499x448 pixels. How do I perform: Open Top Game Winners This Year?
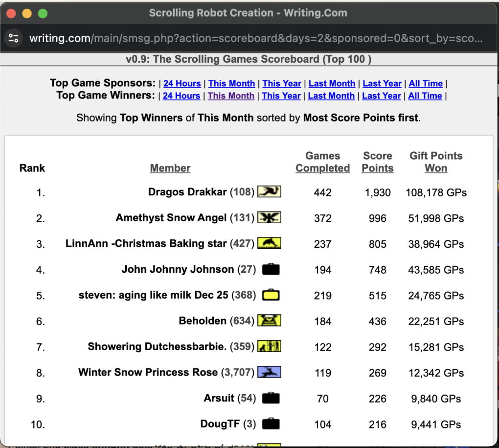pos(281,96)
